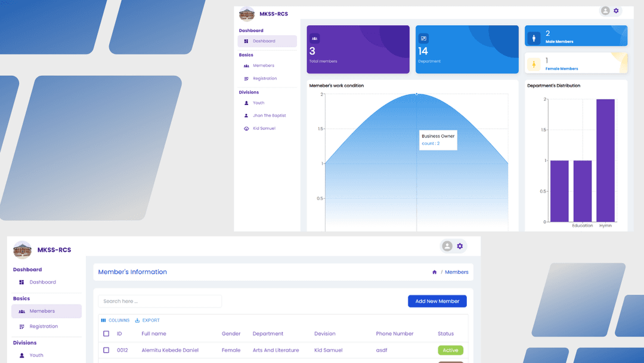Tick the checkbox for member ID 0012
Screen dimensions: 644x363
(106, 350)
